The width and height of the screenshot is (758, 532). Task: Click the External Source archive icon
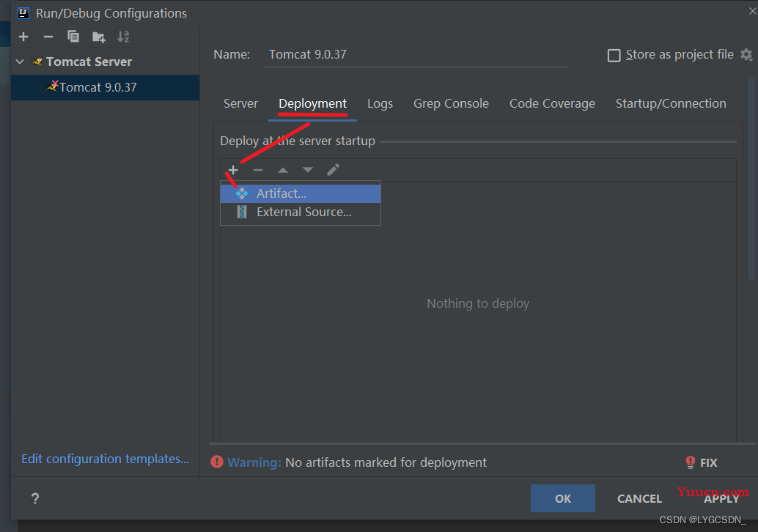(x=242, y=212)
